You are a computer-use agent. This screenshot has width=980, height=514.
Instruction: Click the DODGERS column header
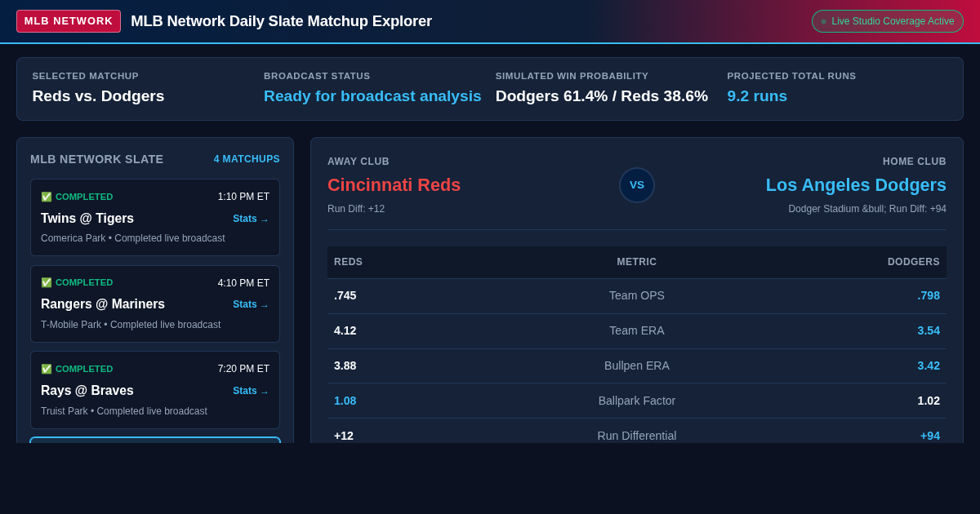click(x=914, y=262)
